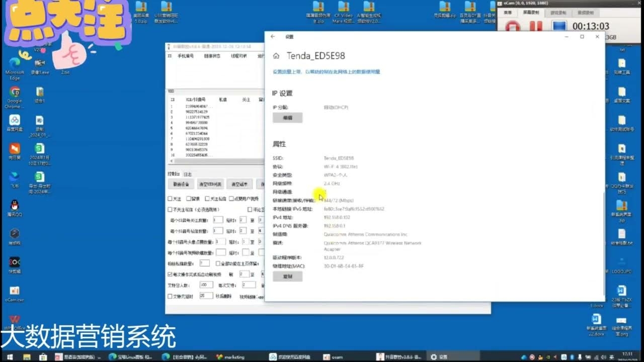This screenshot has width=644, height=362.
Task: Click the 编辑 button under IP 设置
Action: (x=287, y=117)
